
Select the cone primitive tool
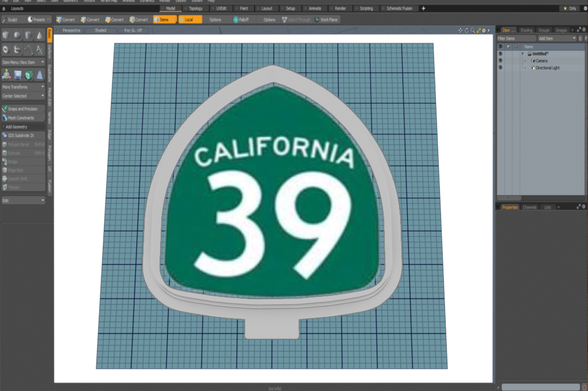pos(40,35)
